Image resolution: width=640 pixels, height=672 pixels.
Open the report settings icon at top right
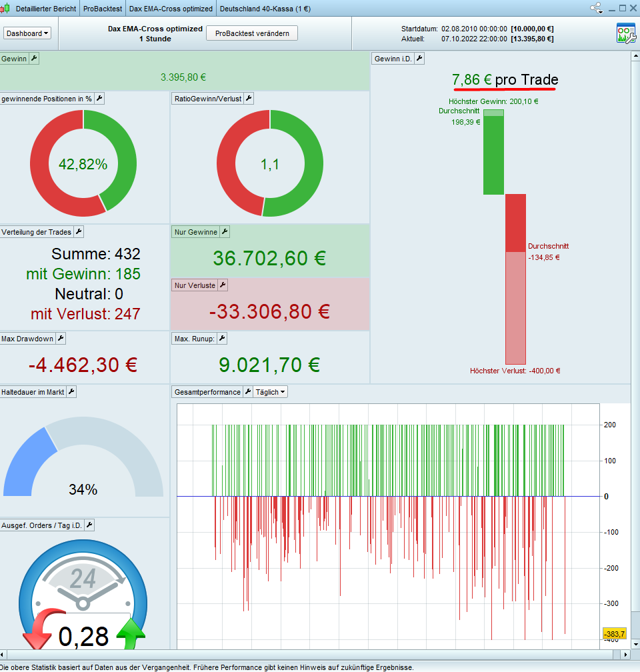tap(626, 33)
